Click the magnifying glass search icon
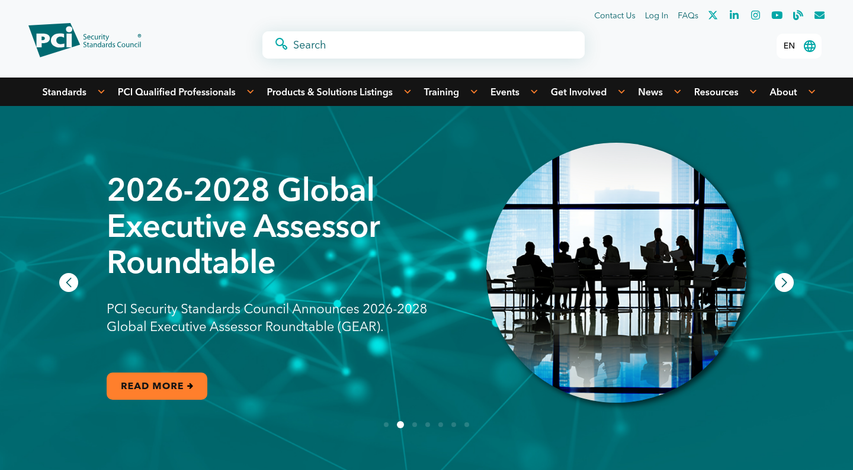 (x=281, y=44)
